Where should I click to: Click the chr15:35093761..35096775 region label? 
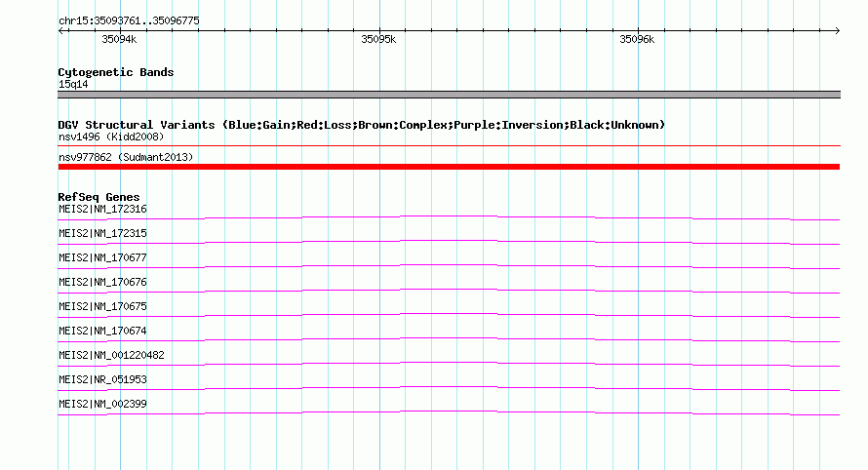[129, 21]
